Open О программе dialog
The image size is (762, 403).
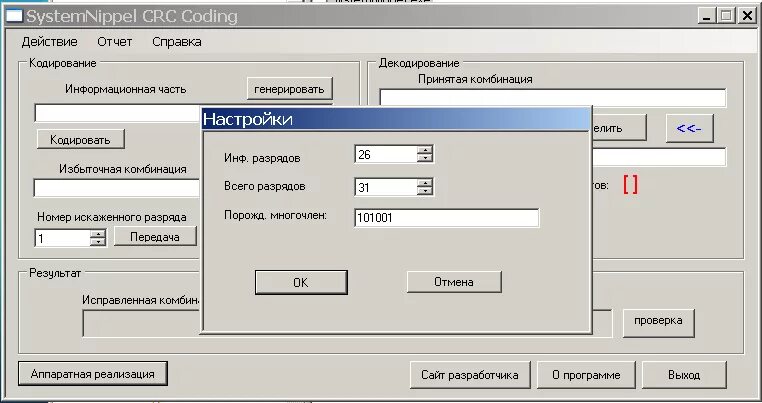tap(586, 375)
